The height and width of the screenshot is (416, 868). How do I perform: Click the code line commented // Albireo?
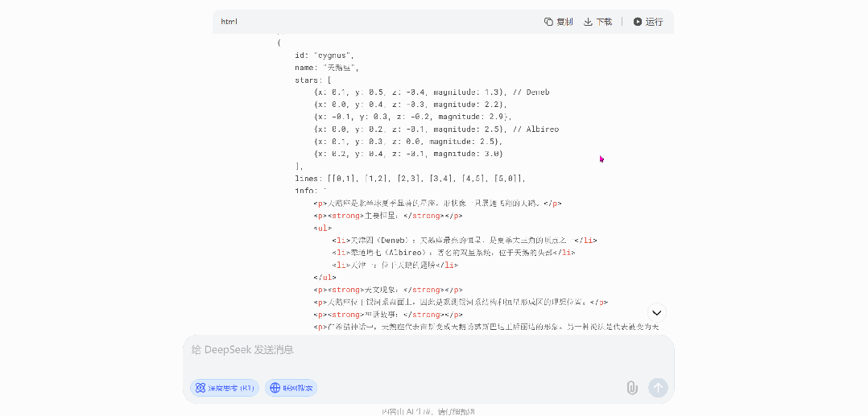pyautogui.click(x=436, y=129)
